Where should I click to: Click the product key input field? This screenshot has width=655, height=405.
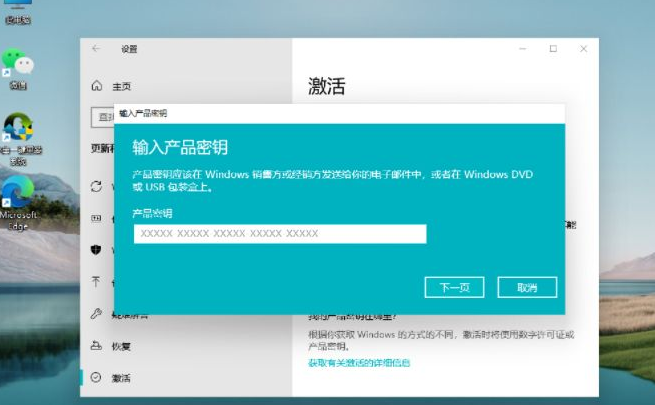tap(280, 234)
